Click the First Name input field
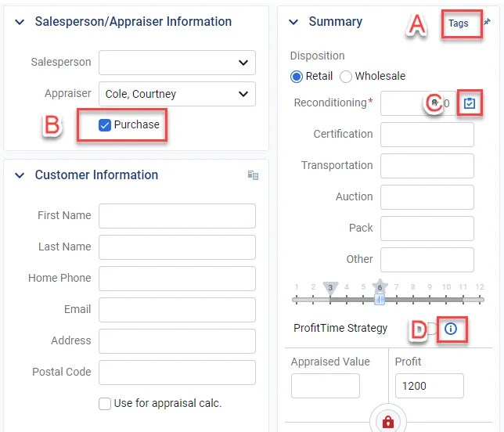This screenshot has height=432, width=504. (177, 215)
